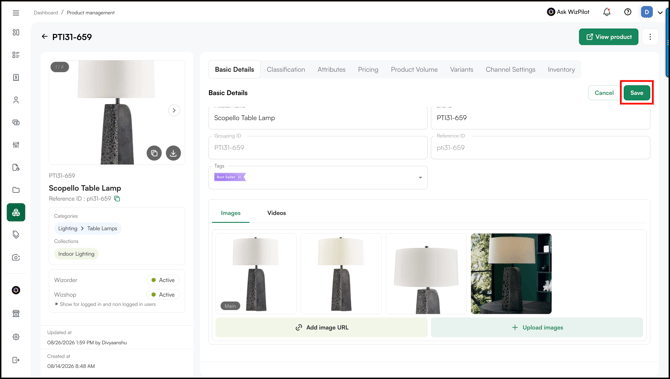Image resolution: width=670 pixels, height=379 pixels.
Task: Click the SKU ID field PTI31-659
Action: 541,118
